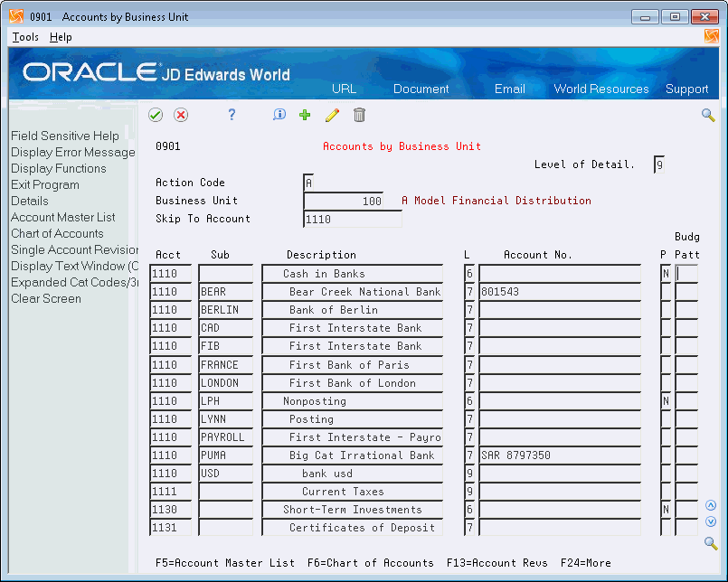This screenshot has height=582, width=728.
Task: Click the 1131 account field
Action: 170,528
